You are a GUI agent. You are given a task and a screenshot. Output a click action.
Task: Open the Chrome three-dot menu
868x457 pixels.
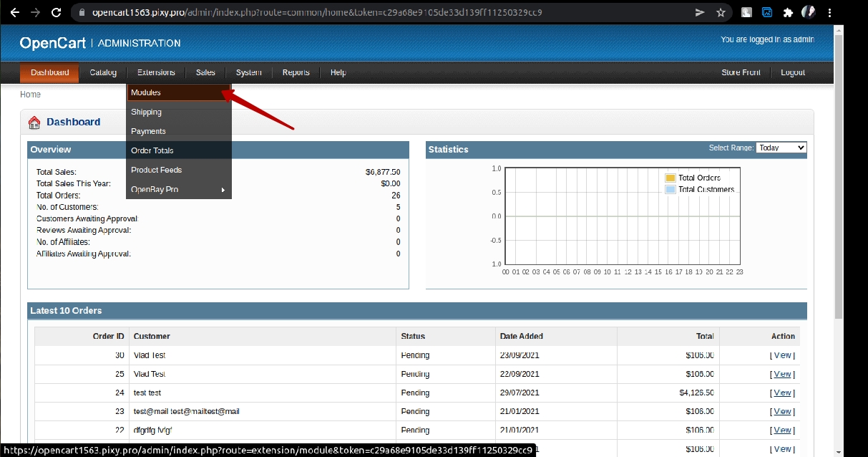click(829, 12)
